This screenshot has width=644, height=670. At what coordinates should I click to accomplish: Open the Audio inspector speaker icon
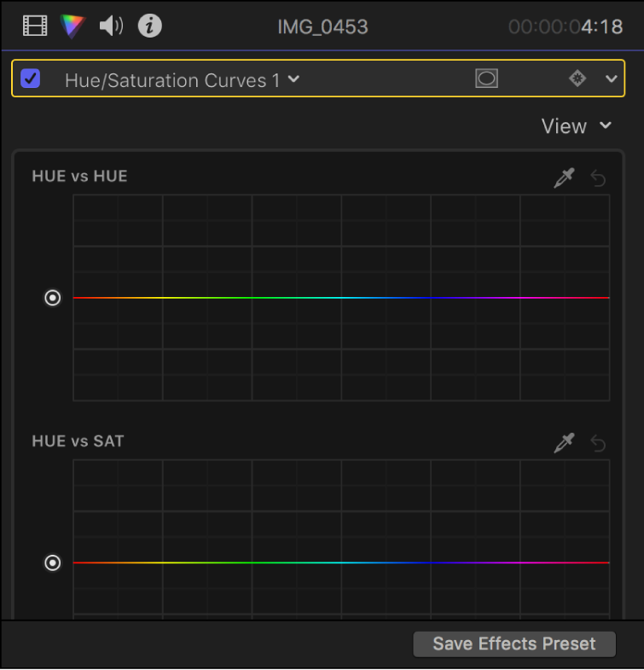click(112, 26)
